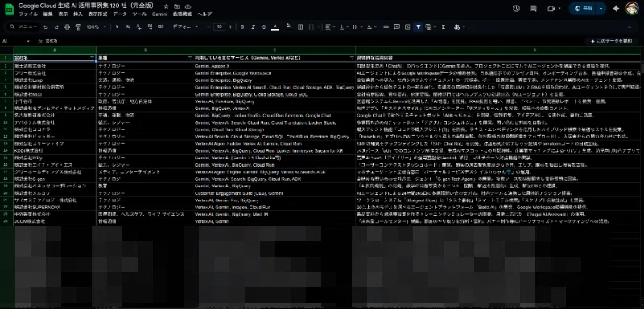The image size is (644, 309).
Task: Format cell as yen currency
Action: (117, 27)
